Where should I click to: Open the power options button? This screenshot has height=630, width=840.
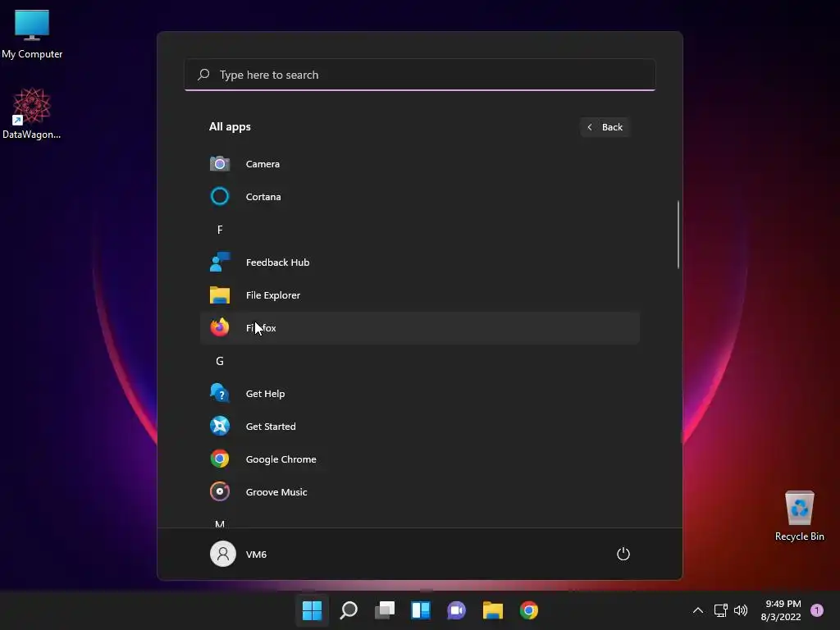pyautogui.click(x=623, y=554)
